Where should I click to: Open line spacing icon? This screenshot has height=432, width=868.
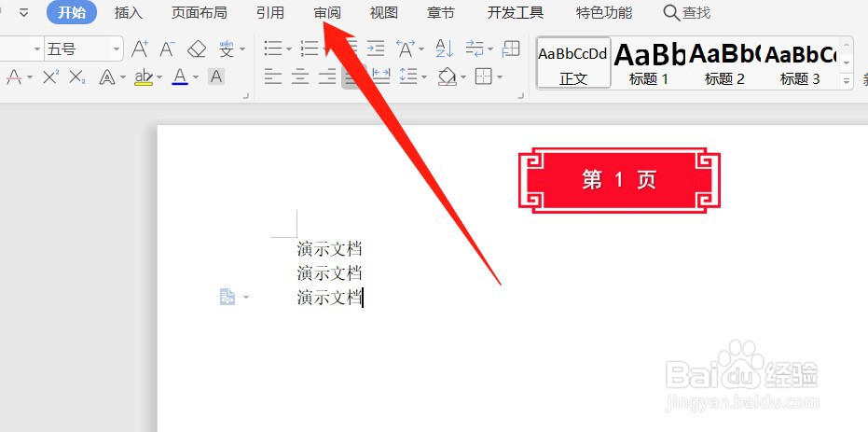pos(408,77)
